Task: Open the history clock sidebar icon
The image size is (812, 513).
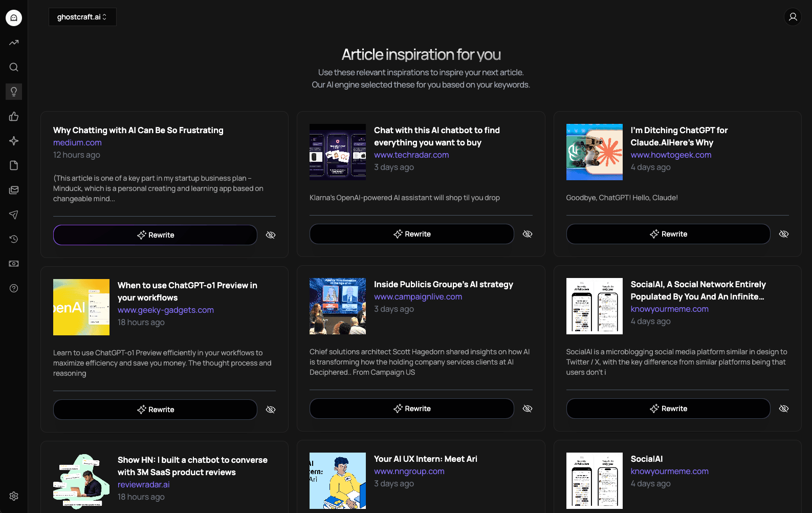Action: 14,239
